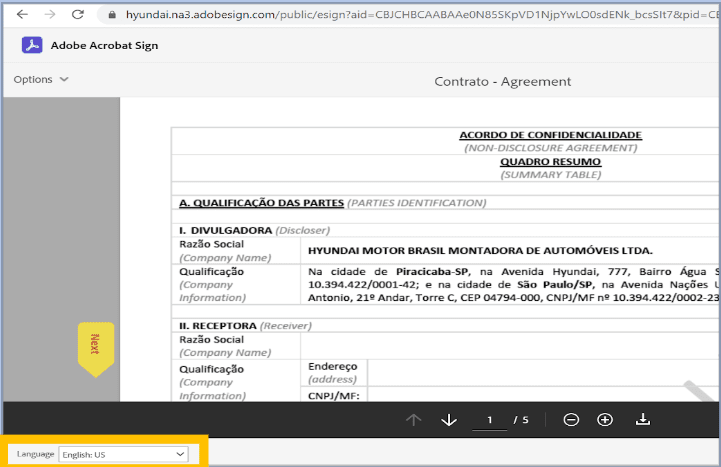
Task: Click the 'QUADRO RESUMO' heading
Action: [550, 162]
